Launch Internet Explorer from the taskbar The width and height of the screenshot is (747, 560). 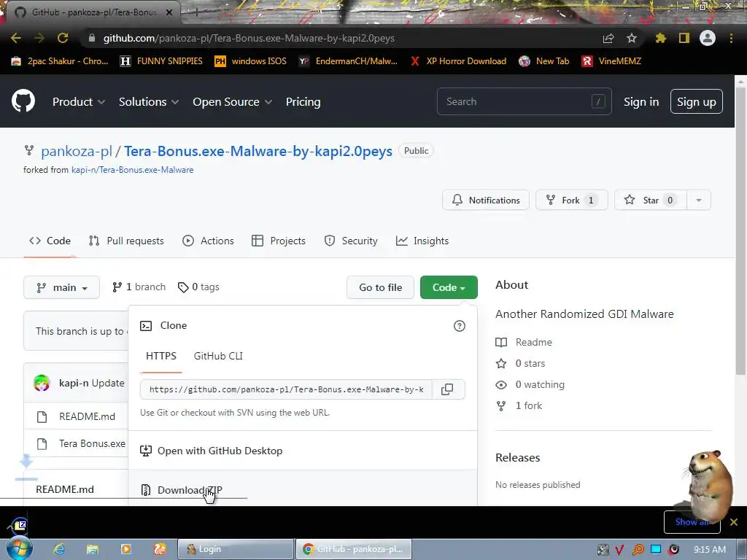point(59,549)
